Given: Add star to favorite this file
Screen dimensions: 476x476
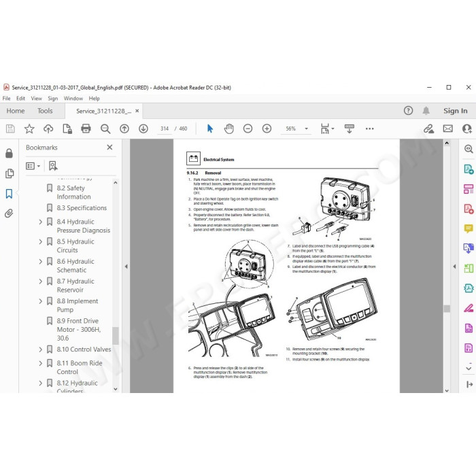Looking at the screenshot, I should click(29, 129).
